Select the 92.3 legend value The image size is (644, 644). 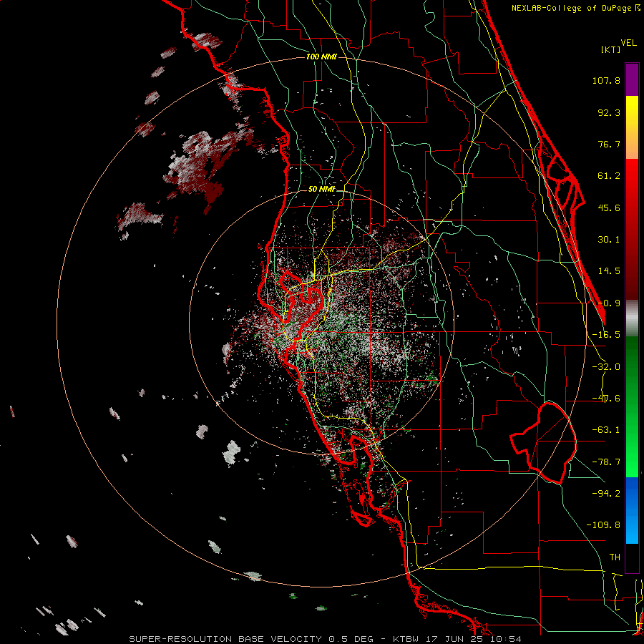(609, 112)
